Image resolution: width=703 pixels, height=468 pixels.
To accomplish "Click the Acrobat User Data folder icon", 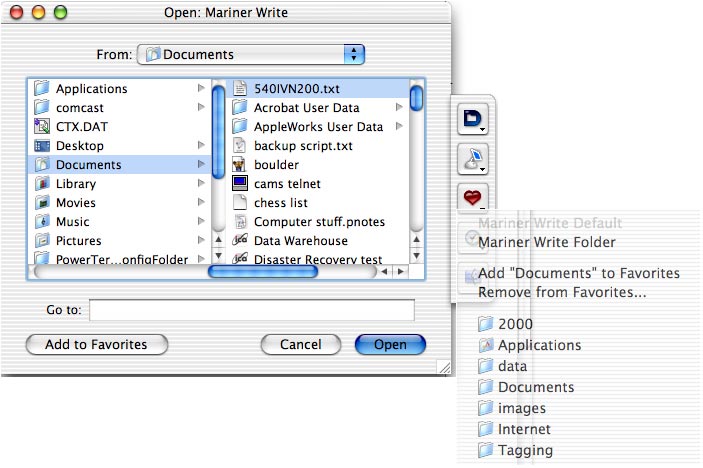I will click(240, 107).
